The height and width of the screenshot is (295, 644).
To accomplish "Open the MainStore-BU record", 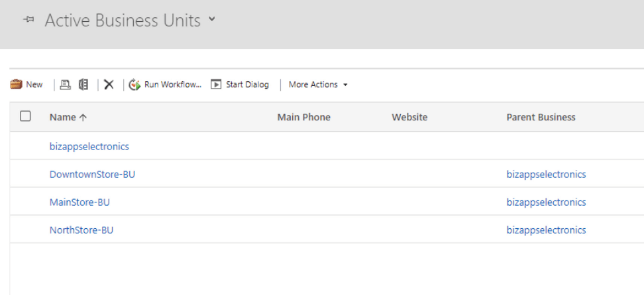I will [80, 202].
